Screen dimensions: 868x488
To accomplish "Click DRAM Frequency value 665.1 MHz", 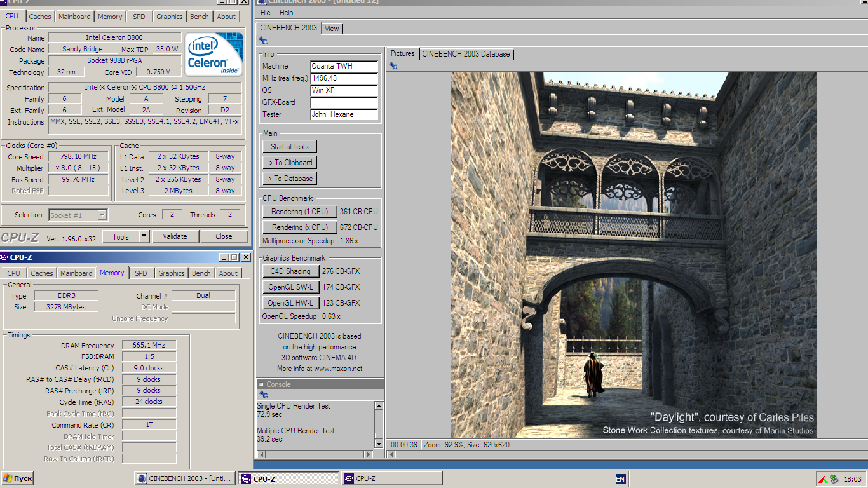I will pos(149,345).
